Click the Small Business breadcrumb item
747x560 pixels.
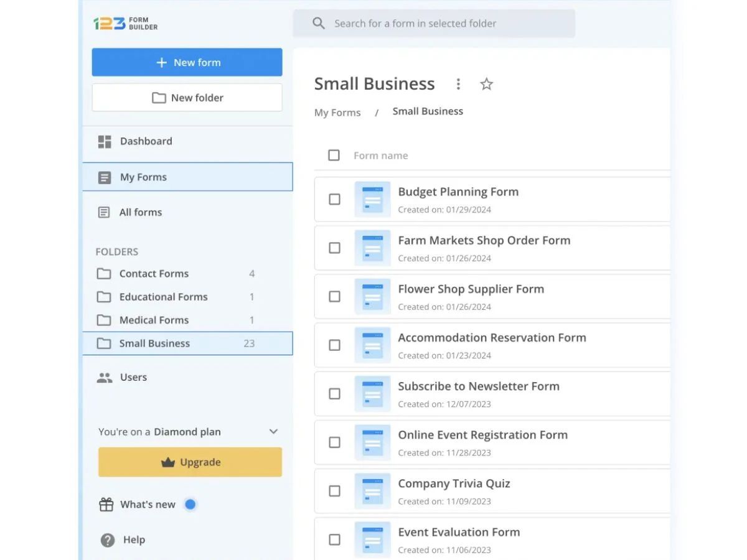[x=428, y=111]
